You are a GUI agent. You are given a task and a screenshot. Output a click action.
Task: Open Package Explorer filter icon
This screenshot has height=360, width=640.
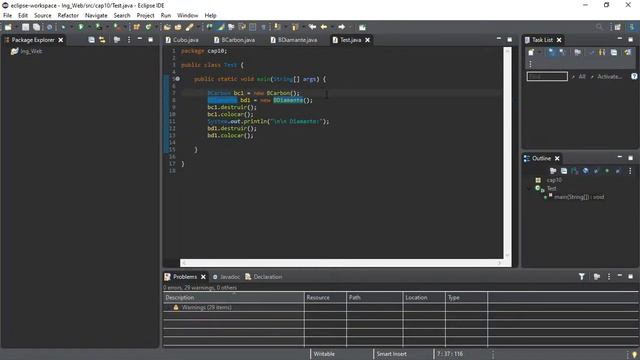coord(117,40)
